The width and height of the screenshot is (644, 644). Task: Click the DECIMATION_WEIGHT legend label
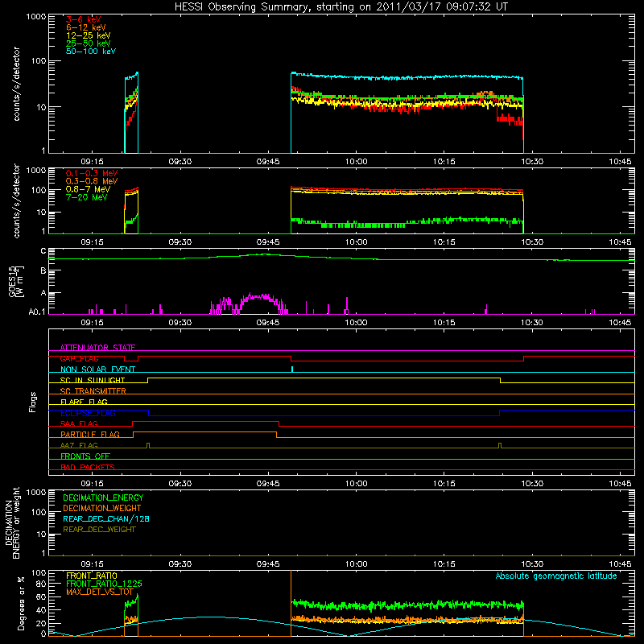point(102,508)
